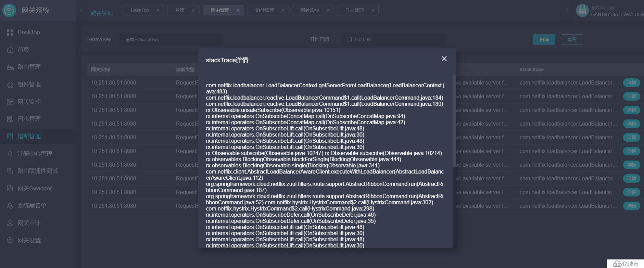
Task: Click 详情 button in the last table row
Action: (x=631, y=206)
